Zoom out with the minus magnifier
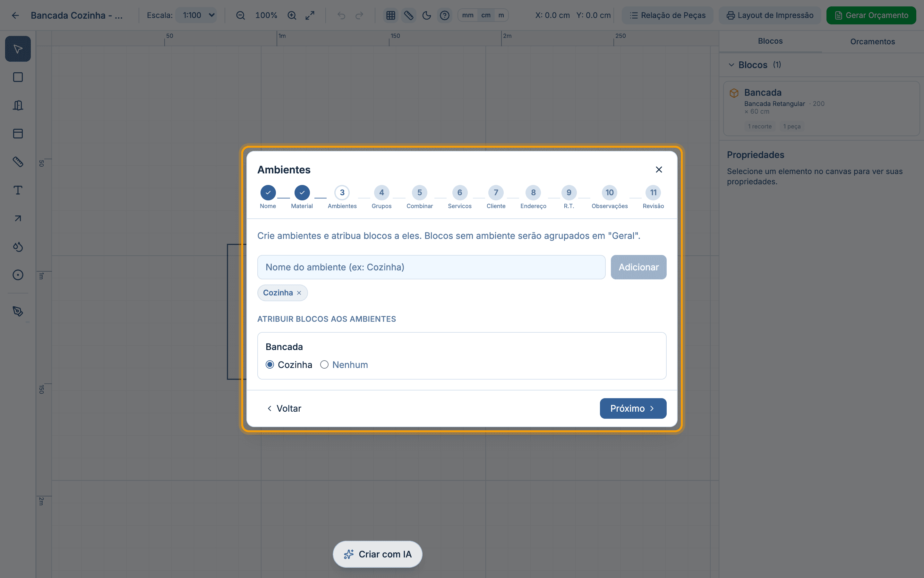The image size is (924, 578). point(240,15)
